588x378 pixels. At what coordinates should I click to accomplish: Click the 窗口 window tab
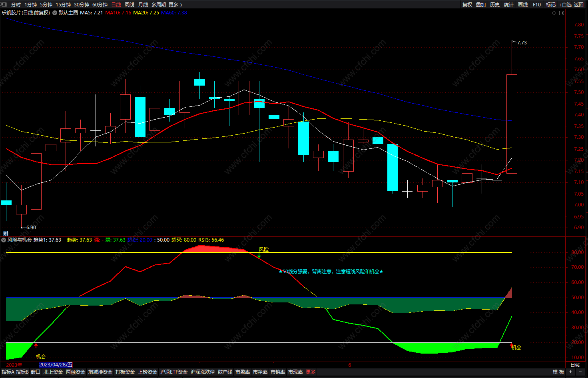coord(36,372)
